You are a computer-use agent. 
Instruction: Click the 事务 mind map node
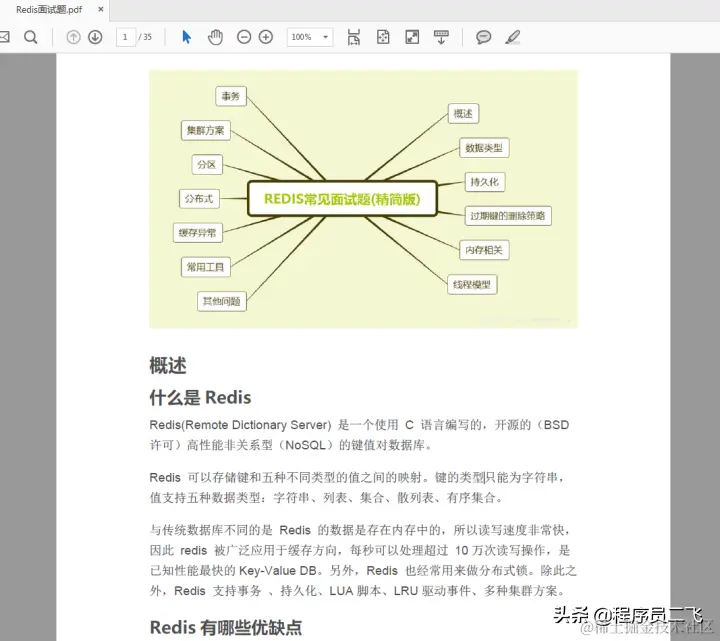pos(231,96)
